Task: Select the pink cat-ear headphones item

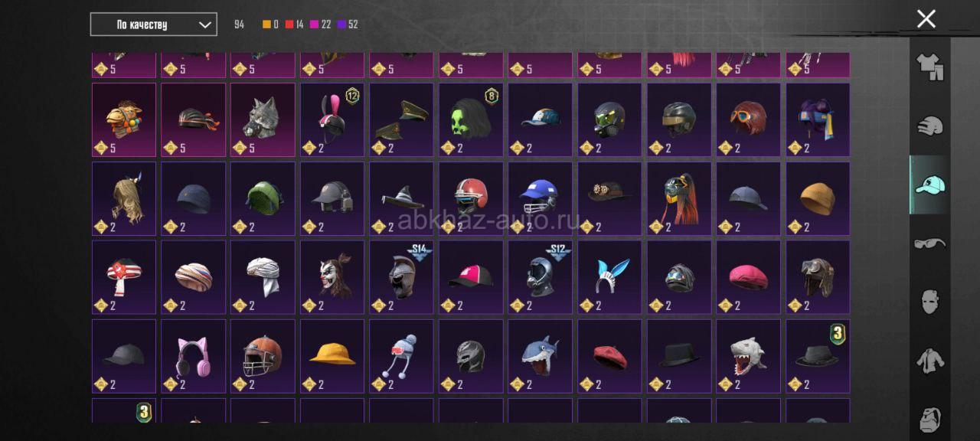Action: pyautogui.click(x=194, y=356)
